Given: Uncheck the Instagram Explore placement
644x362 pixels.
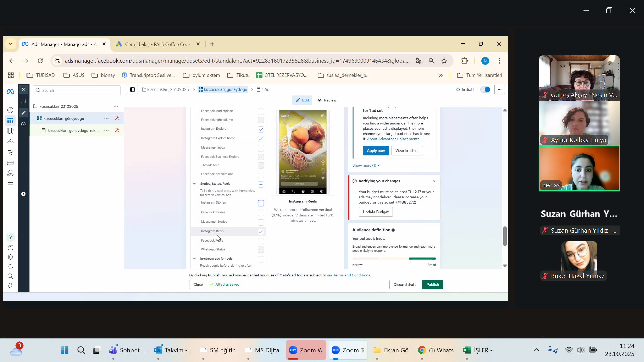Looking at the screenshot, I should (x=261, y=129).
